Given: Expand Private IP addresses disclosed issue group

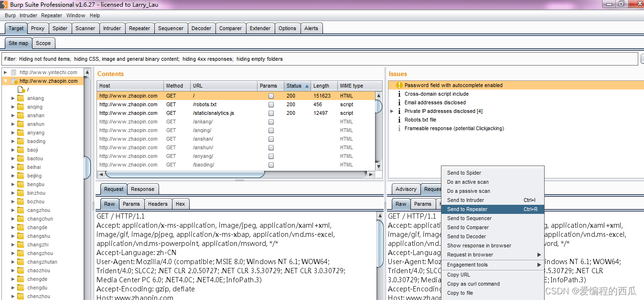Looking at the screenshot, I should click(x=392, y=111).
